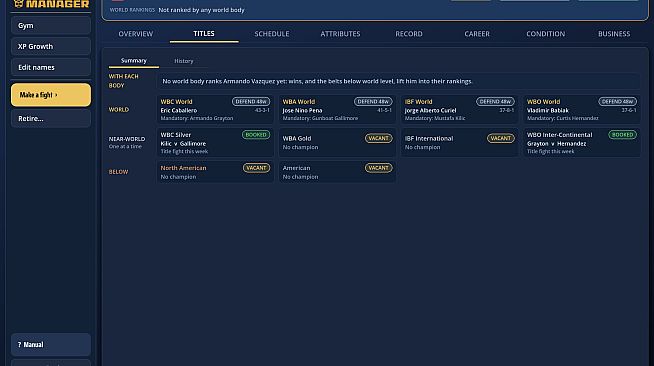Select the WBC World title card

(x=215, y=109)
